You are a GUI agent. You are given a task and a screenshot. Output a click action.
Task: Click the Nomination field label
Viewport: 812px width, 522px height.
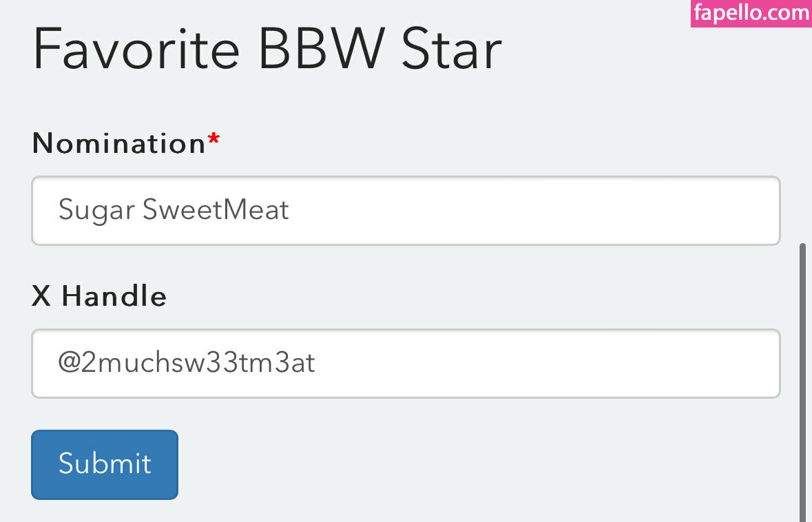[118, 143]
